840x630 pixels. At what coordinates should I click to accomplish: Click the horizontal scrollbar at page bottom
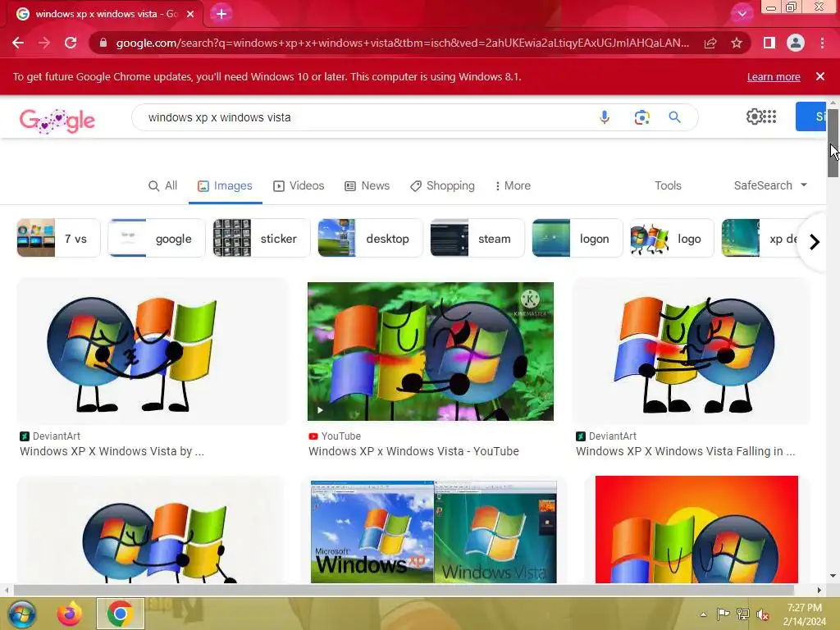pyautogui.click(x=404, y=590)
